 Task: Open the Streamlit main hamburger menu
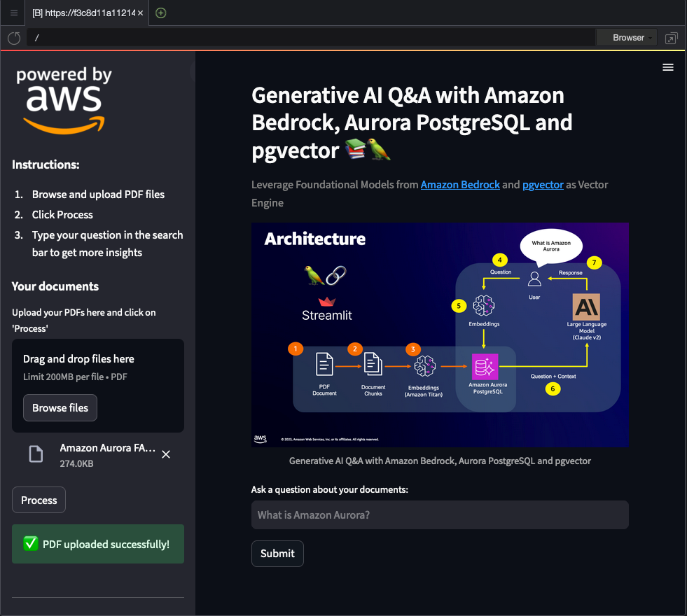[x=667, y=67]
